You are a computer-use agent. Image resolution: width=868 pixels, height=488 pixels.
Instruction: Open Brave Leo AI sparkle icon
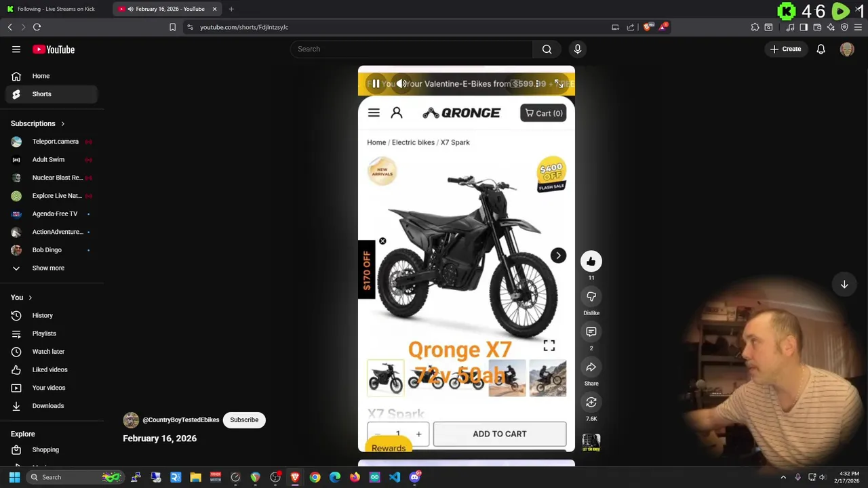tap(831, 27)
